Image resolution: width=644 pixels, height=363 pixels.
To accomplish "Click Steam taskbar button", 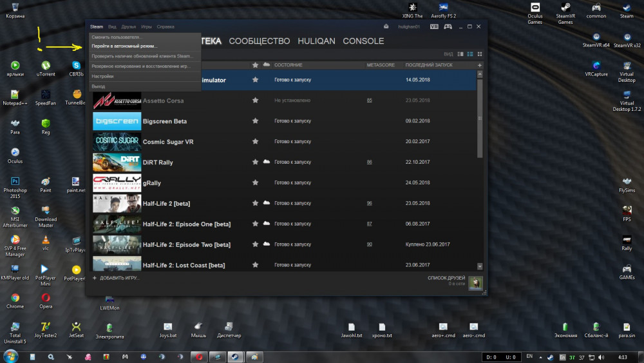I will coord(236,357).
